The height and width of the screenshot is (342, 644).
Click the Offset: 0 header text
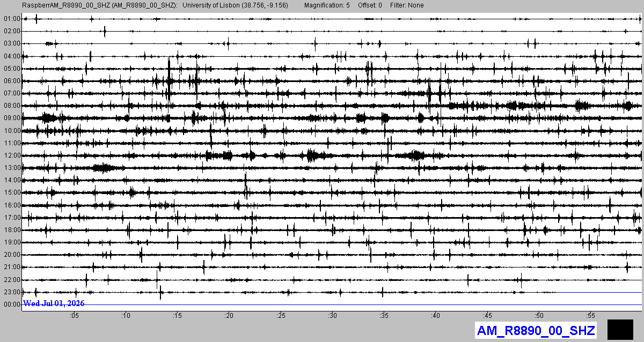370,5
